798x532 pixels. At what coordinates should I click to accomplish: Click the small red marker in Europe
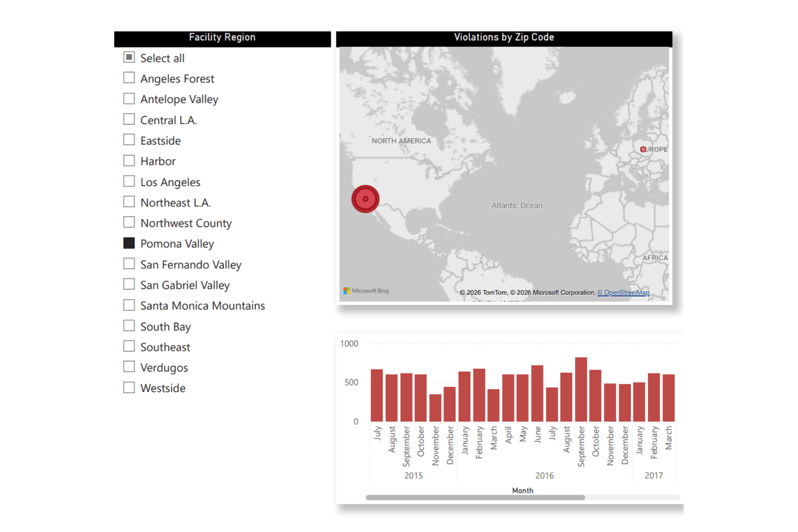(643, 149)
